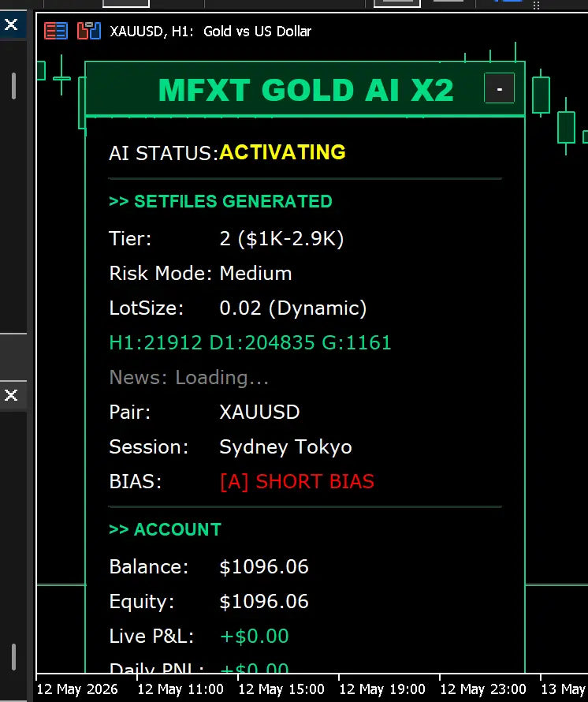Minimize the MFXT GOLD AI X2 panel
The image size is (588, 702).
(499, 88)
